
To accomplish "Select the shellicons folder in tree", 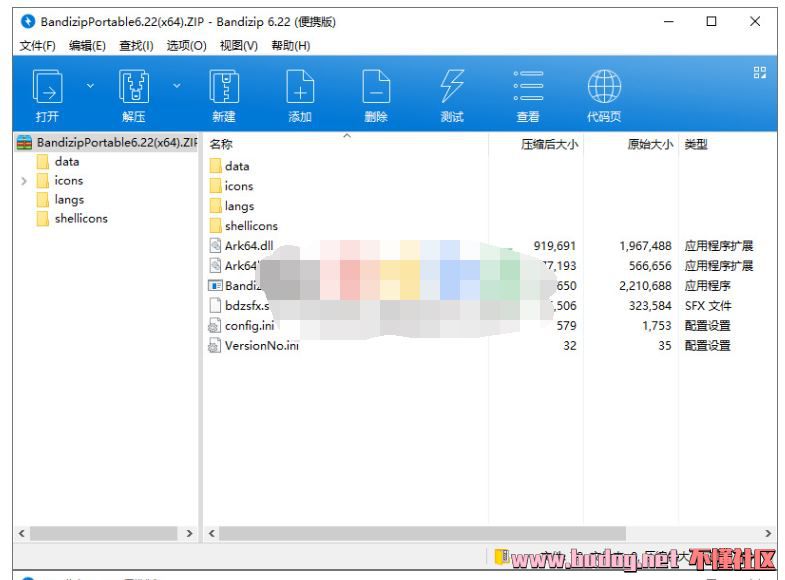I will tap(81, 219).
